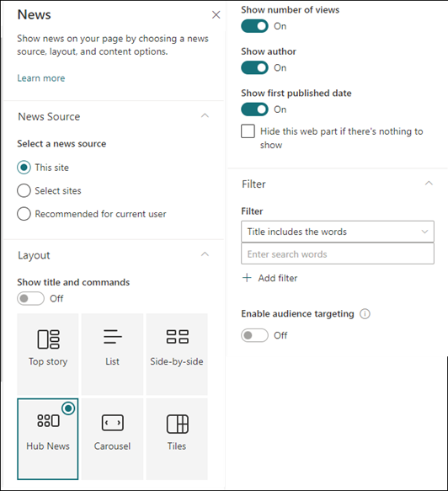This screenshot has width=448, height=491.
Task: Collapse the Filter section
Action: point(429,184)
